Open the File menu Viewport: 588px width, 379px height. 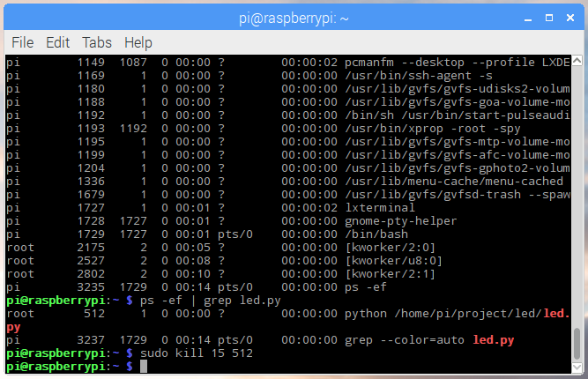(x=23, y=42)
